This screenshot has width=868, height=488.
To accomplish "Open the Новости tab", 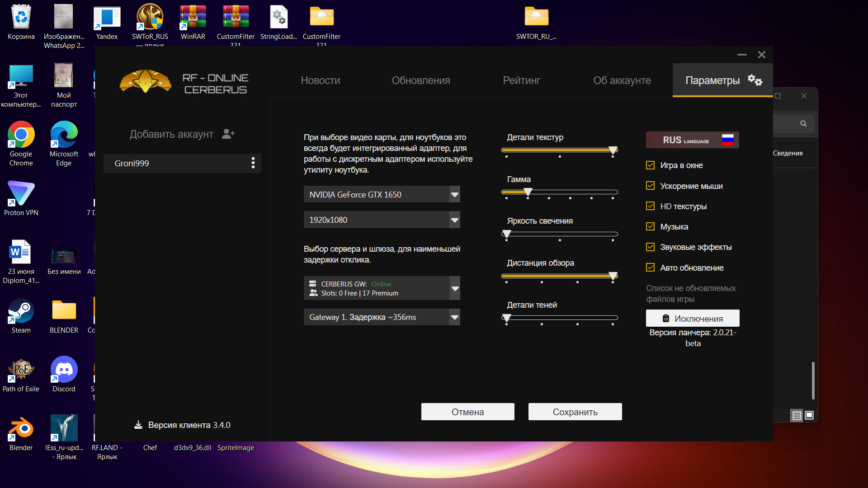I will tap(321, 80).
